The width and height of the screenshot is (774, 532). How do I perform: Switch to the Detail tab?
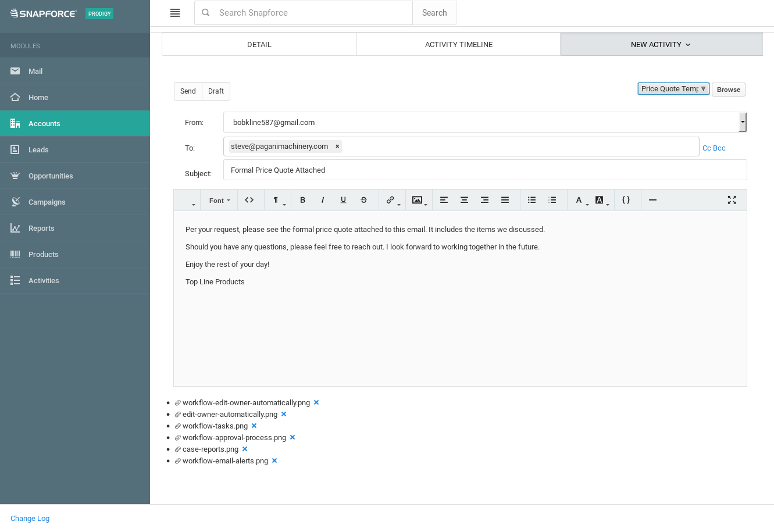(259, 44)
